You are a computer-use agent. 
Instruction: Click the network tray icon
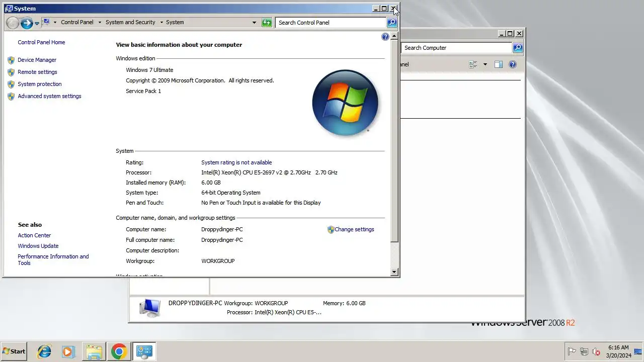coord(584,351)
